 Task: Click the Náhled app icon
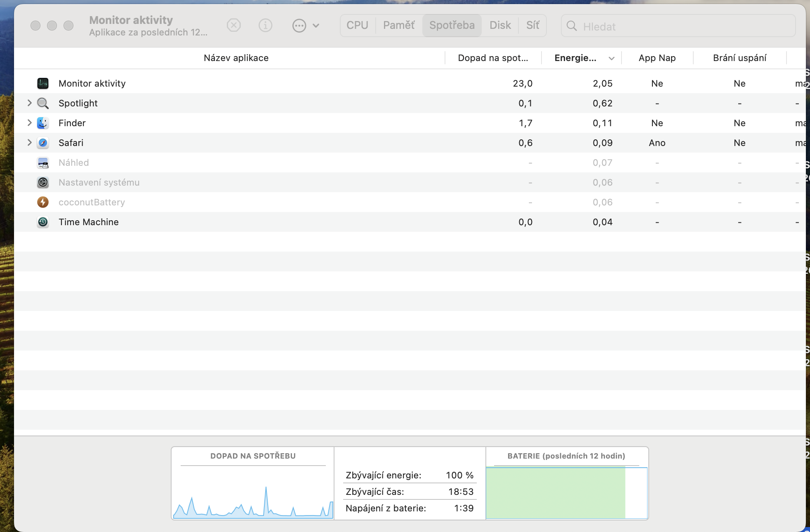43,162
